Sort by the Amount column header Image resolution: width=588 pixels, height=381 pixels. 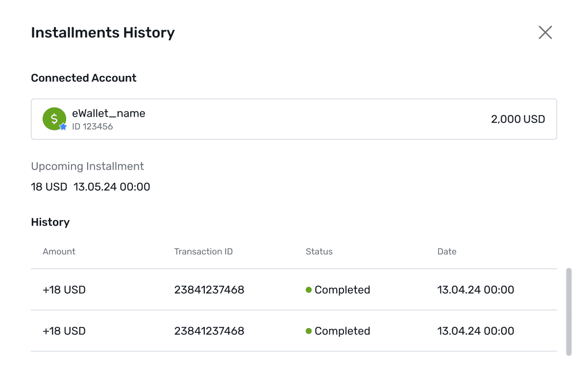click(59, 252)
